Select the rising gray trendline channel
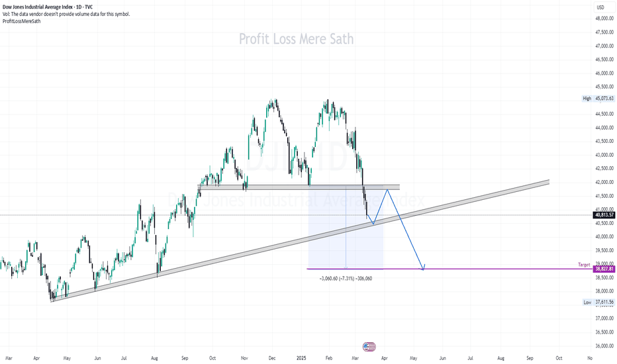 point(300,241)
